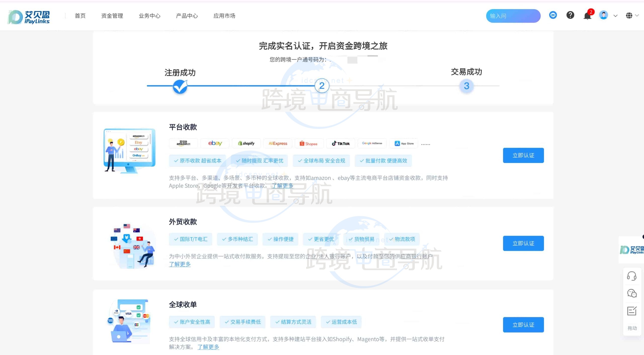Click the iPayLinks logo in header
This screenshot has height=355, width=644.
28,17
